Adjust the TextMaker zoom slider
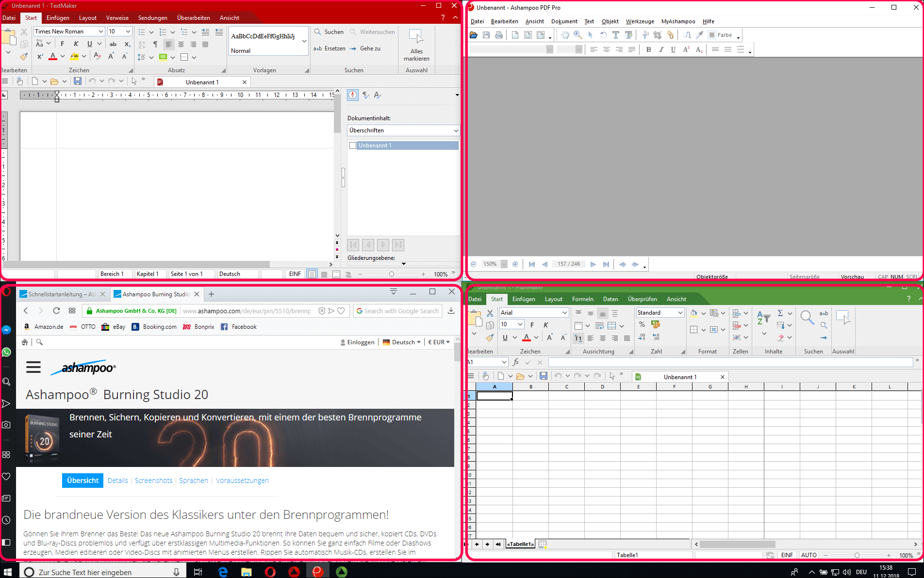The image size is (924, 578). click(392, 274)
